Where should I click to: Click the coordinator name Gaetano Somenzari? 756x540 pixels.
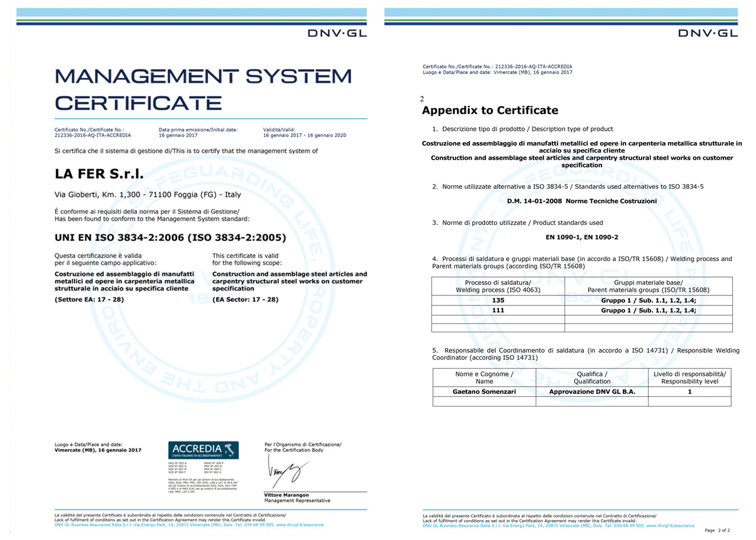(x=484, y=392)
